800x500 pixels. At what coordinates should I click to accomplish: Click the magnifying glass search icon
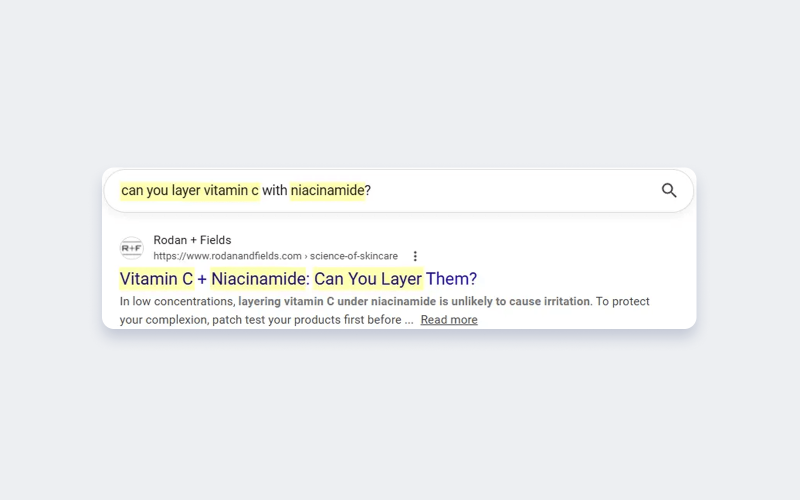pyautogui.click(x=669, y=190)
